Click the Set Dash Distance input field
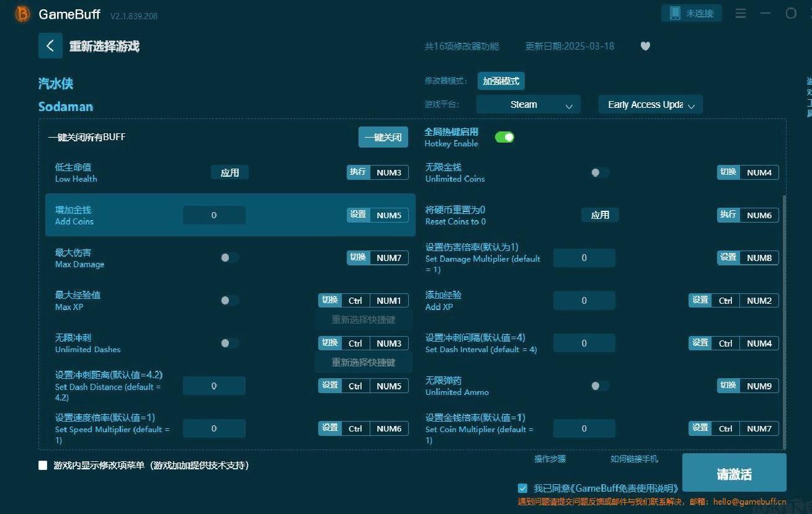The height and width of the screenshot is (514, 812). tap(214, 386)
